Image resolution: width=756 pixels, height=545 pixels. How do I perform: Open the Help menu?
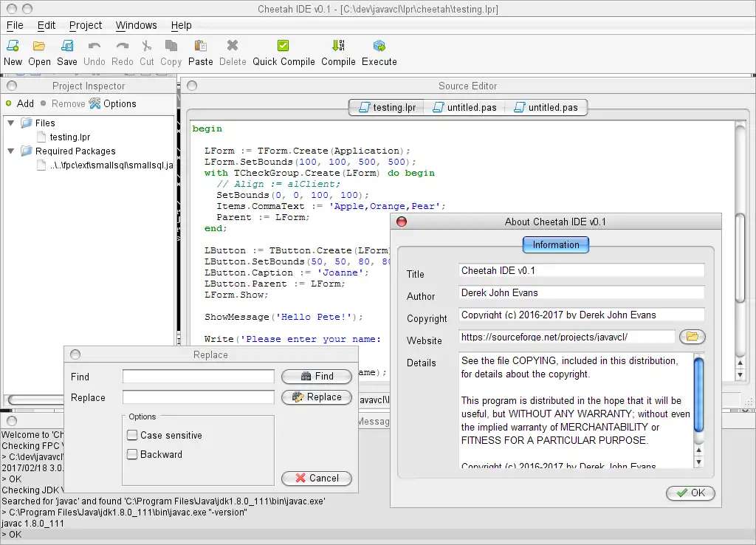[182, 25]
